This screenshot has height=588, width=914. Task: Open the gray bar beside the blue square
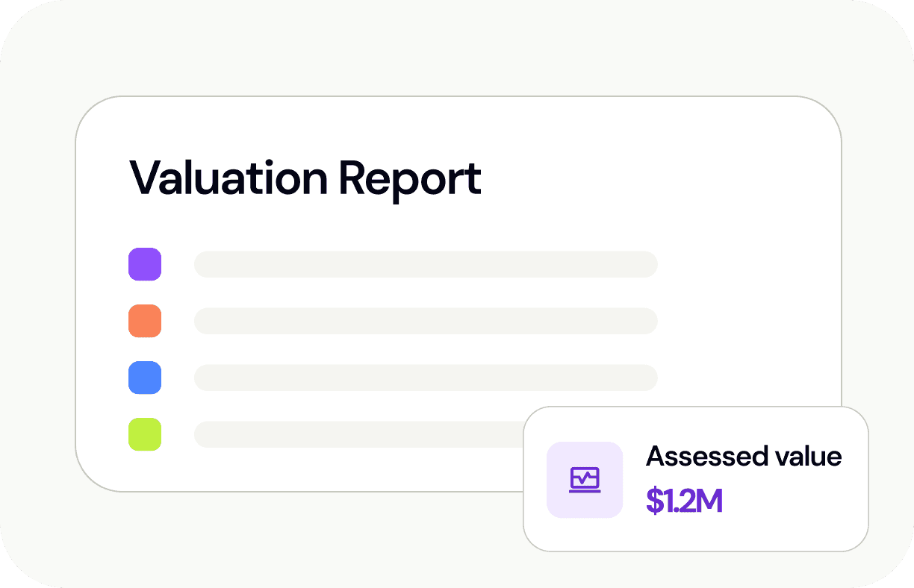[x=426, y=378]
